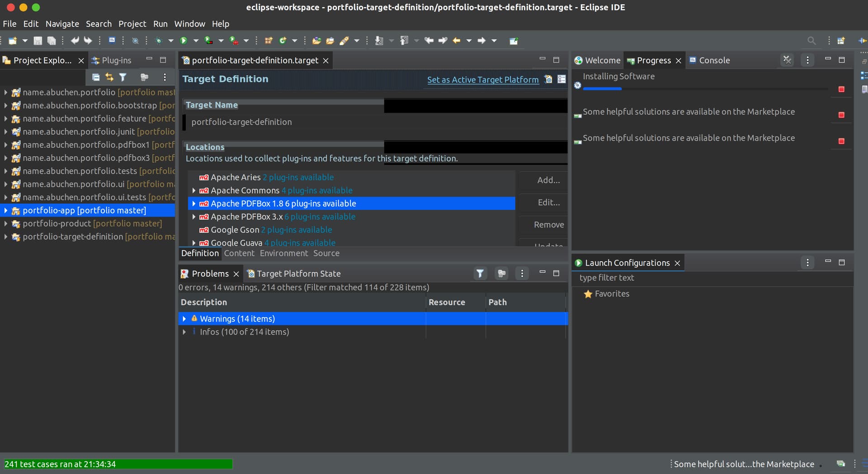
Task: Open the Window menu
Action: (x=189, y=24)
